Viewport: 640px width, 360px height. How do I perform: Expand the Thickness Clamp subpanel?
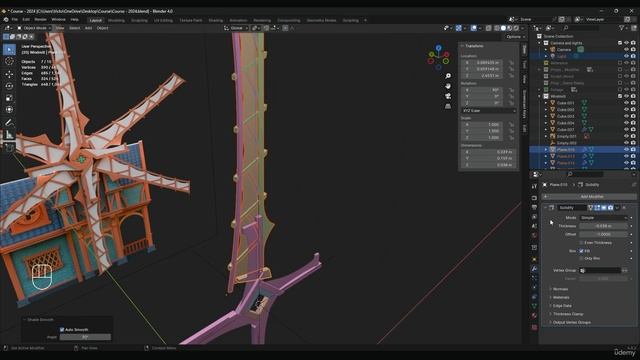[567, 314]
